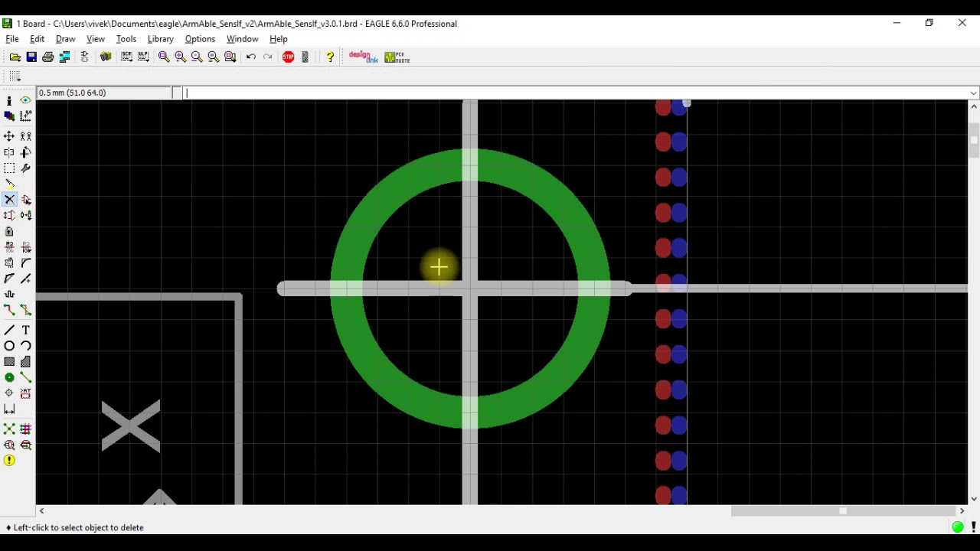Screen dimensions: 980x551
Task: Click the Zoom select area icon
Action: pyautogui.click(x=230, y=57)
